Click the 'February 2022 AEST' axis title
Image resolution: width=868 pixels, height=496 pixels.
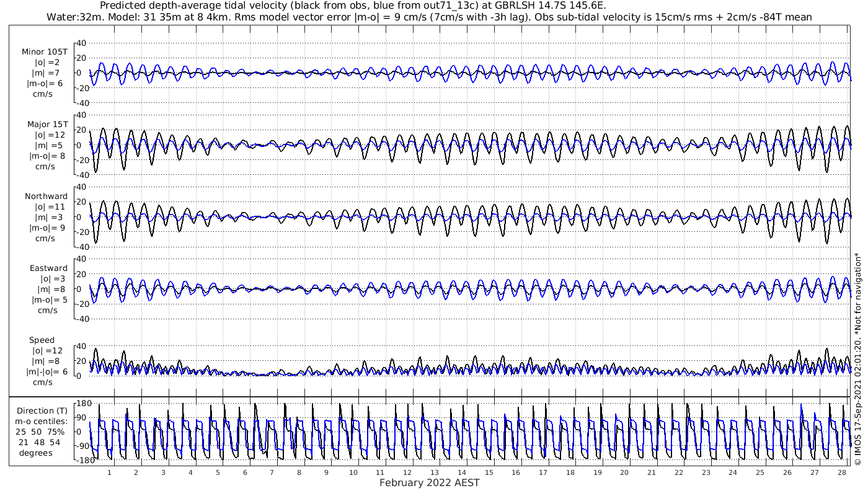[429, 482]
